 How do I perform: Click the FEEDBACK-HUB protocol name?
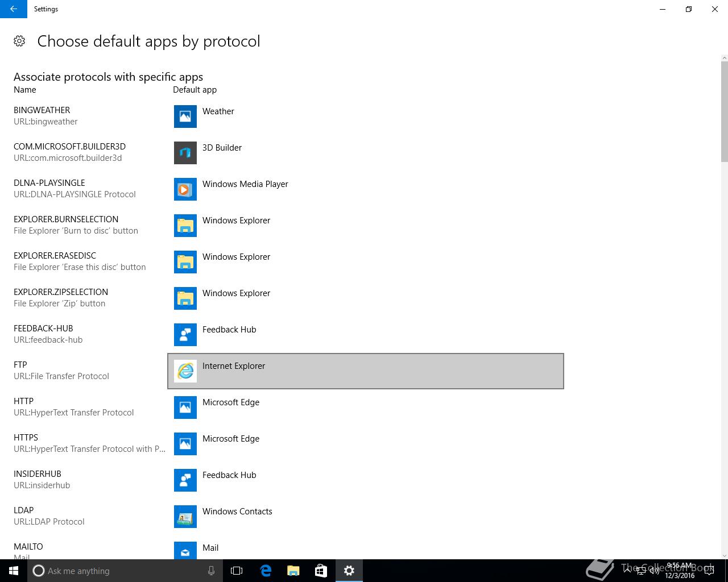point(43,329)
